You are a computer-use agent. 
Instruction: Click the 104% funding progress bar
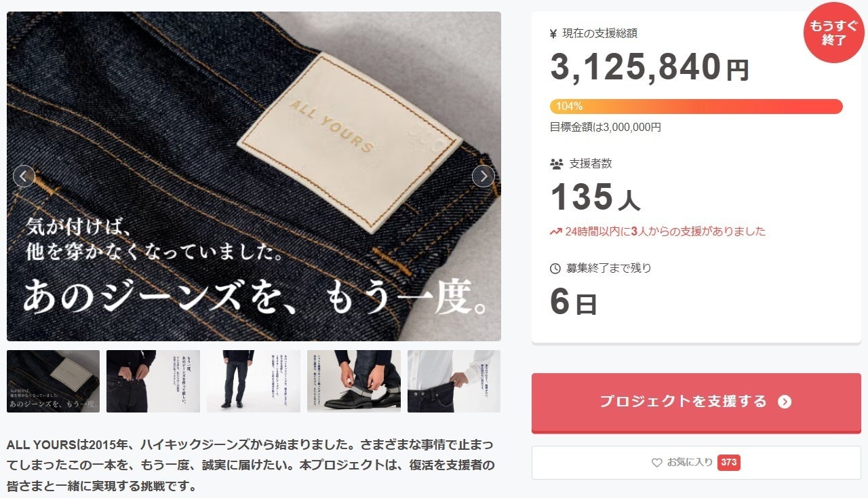tap(696, 107)
